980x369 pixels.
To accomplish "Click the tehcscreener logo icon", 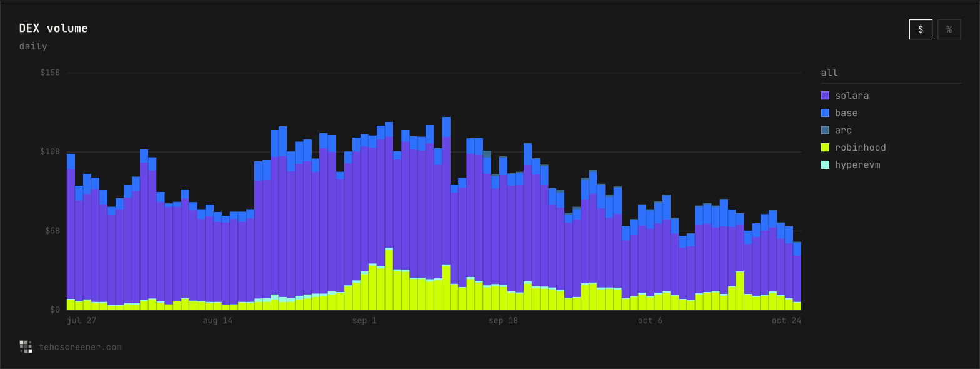I will click(x=26, y=346).
